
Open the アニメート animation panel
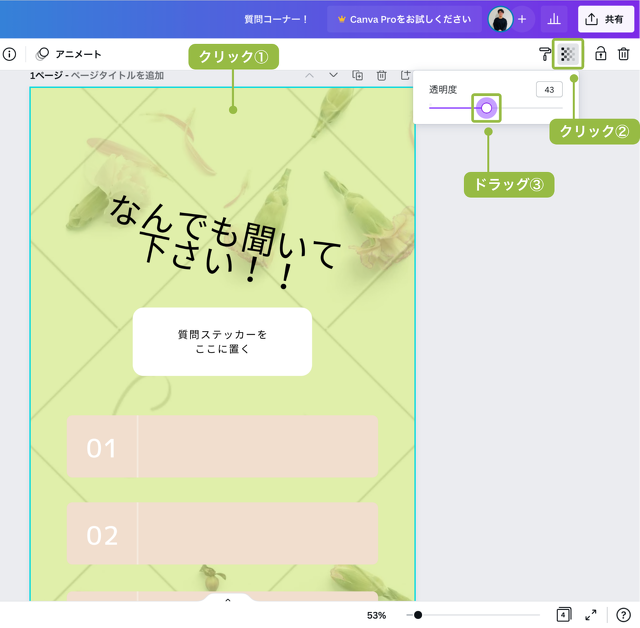coord(68,54)
